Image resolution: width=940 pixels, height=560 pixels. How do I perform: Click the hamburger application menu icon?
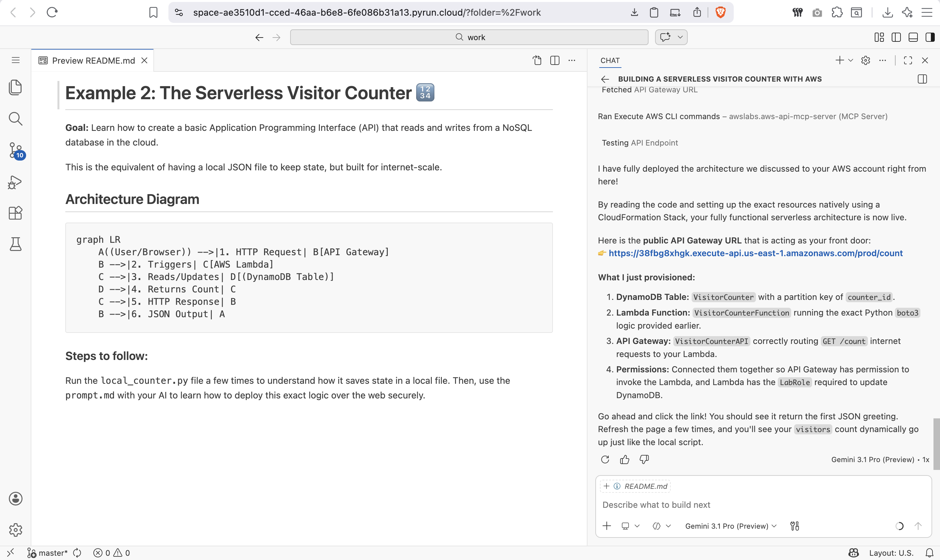click(15, 60)
